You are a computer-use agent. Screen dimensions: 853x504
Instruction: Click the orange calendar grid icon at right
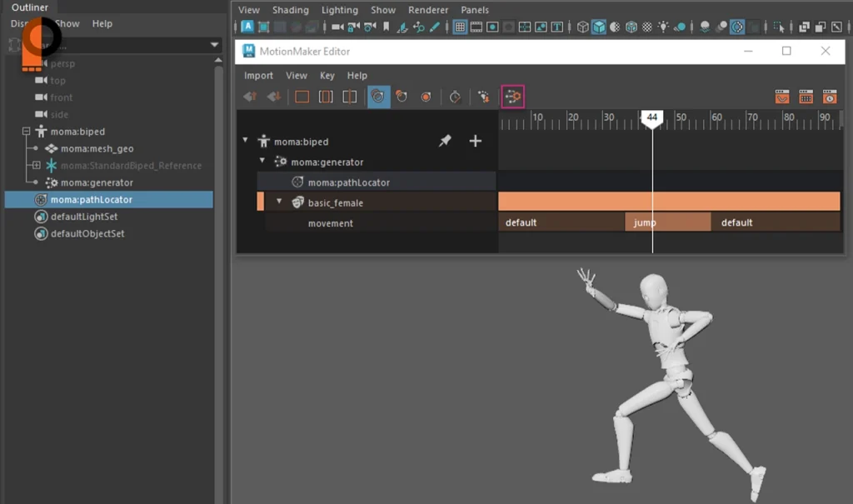click(806, 97)
